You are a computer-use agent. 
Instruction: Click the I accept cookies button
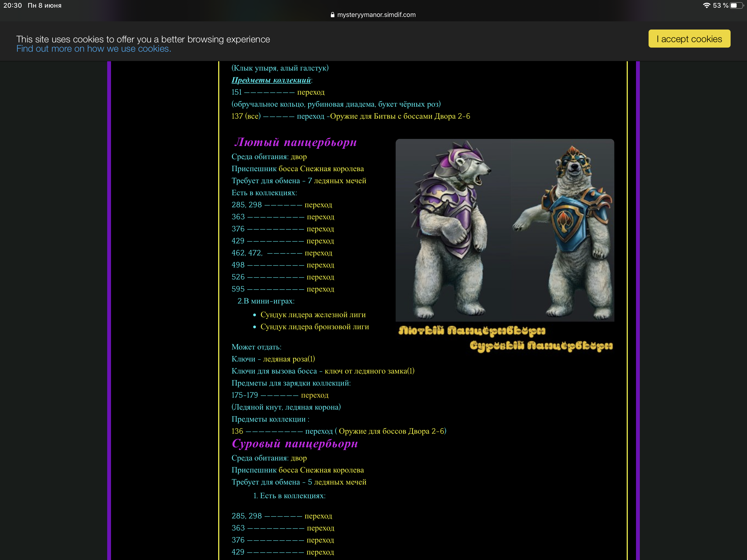click(x=689, y=39)
